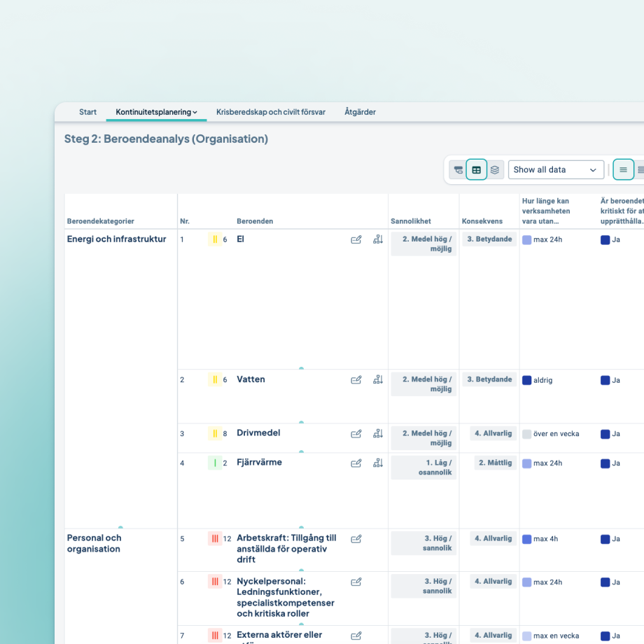The height and width of the screenshot is (644, 644).
Task: Edit the El dependency row
Action: pos(356,239)
